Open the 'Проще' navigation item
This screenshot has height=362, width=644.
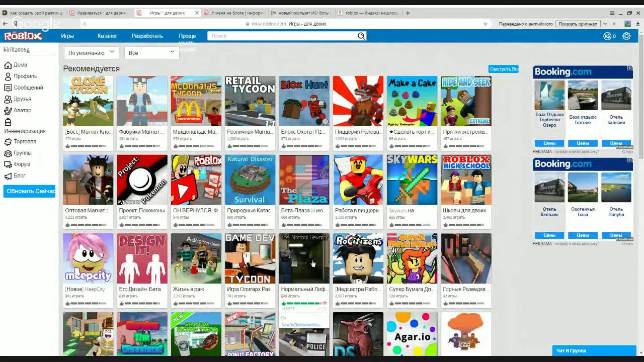187,36
